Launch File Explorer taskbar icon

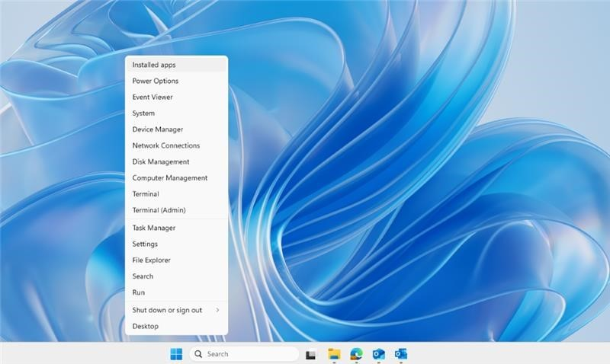click(x=334, y=354)
